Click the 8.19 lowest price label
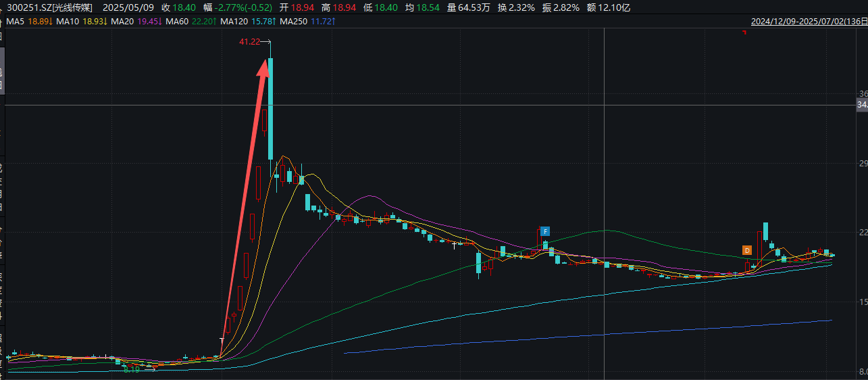 (x=132, y=369)
